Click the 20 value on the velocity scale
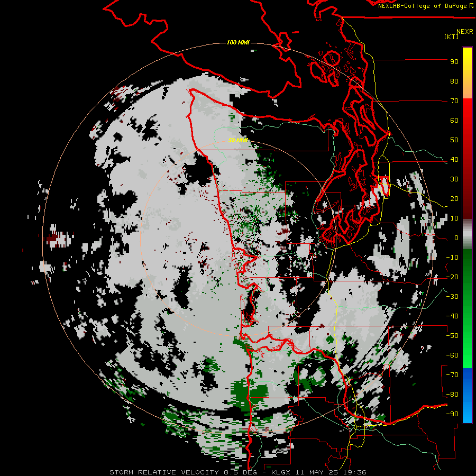The height and width of the screenshot is (476, 476). pyautogui.click(x=454, y=199)
